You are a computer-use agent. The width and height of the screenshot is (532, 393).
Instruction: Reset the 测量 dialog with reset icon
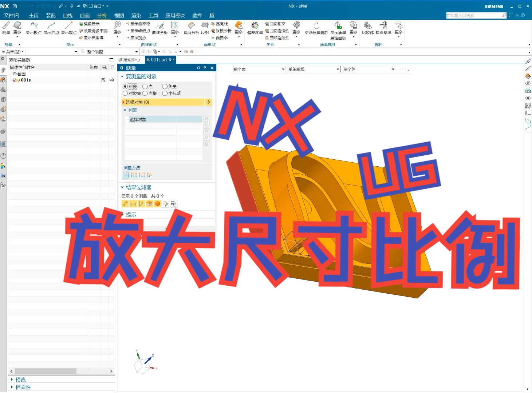pos(198,68)
